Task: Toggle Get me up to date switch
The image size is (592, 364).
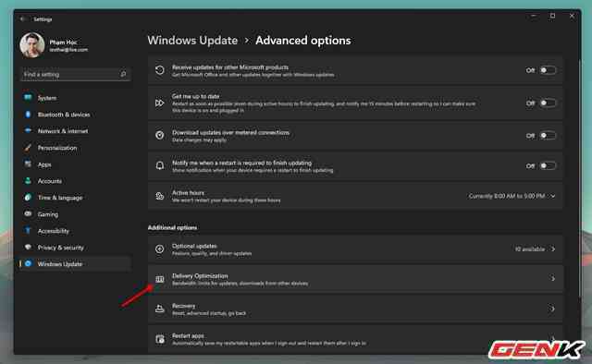Action: click(548, 103)
